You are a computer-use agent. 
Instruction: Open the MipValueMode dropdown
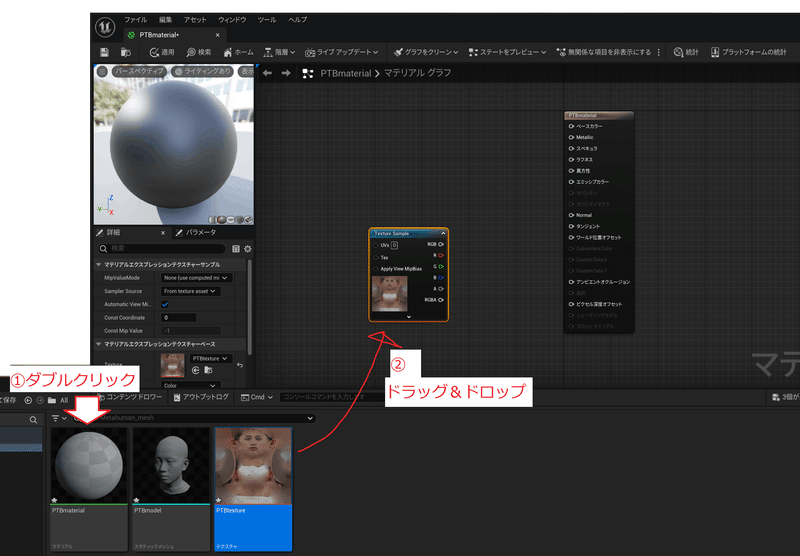pos(196,277)
